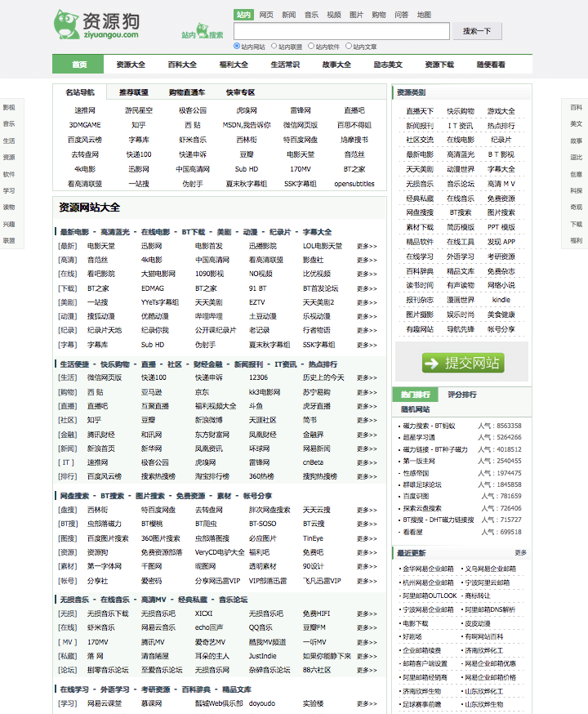
Task: Select the 站内文章 radio button
Action: pyautogui.click(x=349, y=46)
